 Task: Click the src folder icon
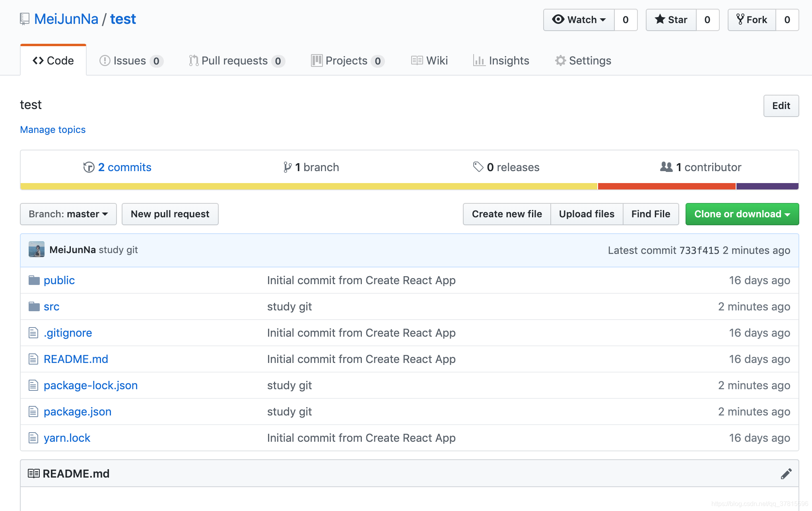click(x=34, y=306)
